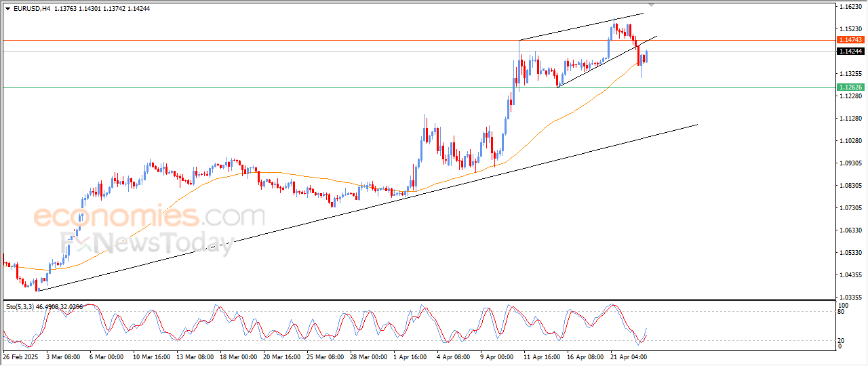The width and height of the screenshot is (868, 366).
Task: Select the orange 1.14743 price level tag
Action: [850, 40]
